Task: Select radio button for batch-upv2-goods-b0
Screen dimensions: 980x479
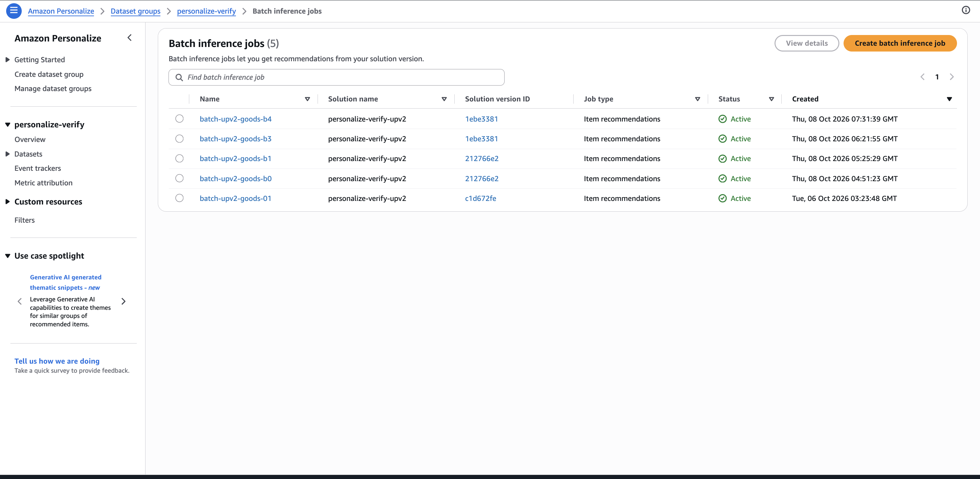Action: pyautogui.click(x=179, y=178)
